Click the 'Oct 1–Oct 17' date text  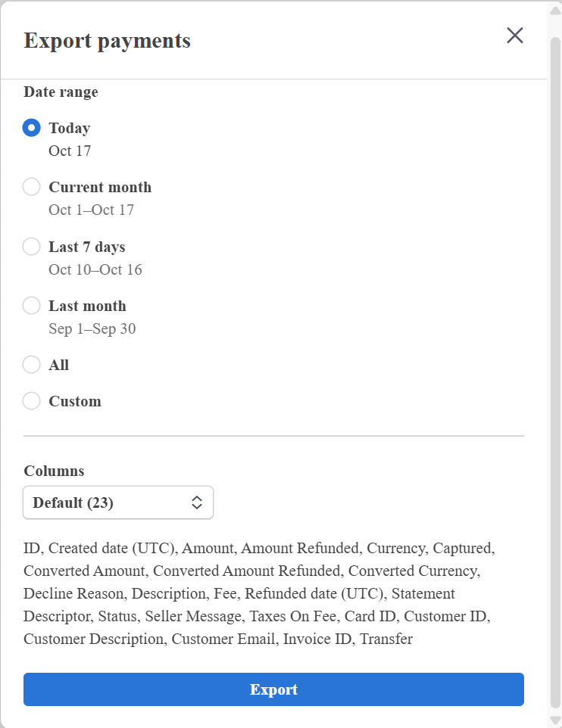click(92, 210)
